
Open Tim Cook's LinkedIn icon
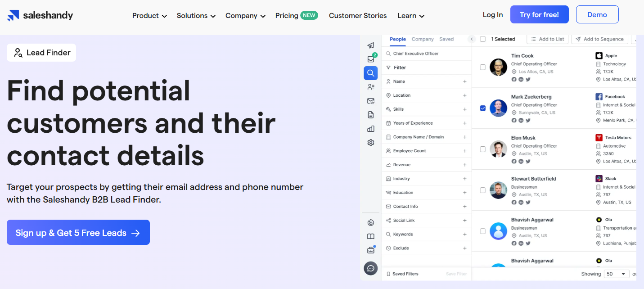(x=521, y=79)
